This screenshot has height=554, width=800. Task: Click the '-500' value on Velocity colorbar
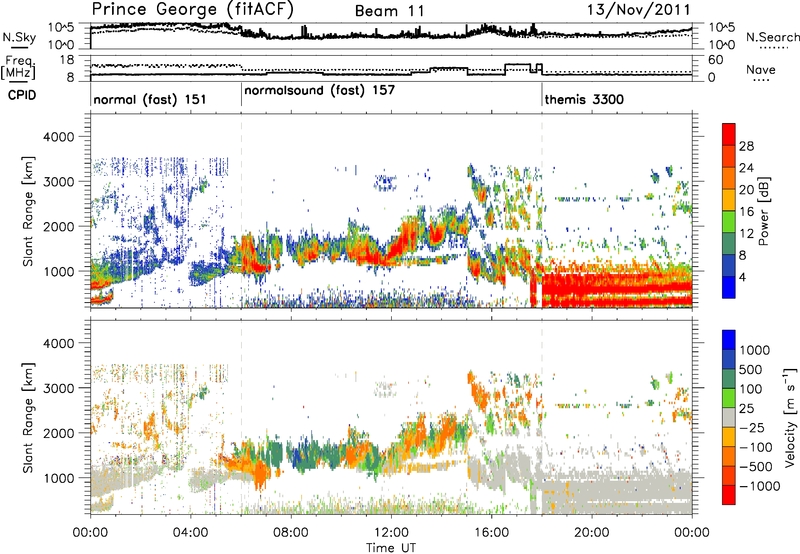(x=756, y=467)
